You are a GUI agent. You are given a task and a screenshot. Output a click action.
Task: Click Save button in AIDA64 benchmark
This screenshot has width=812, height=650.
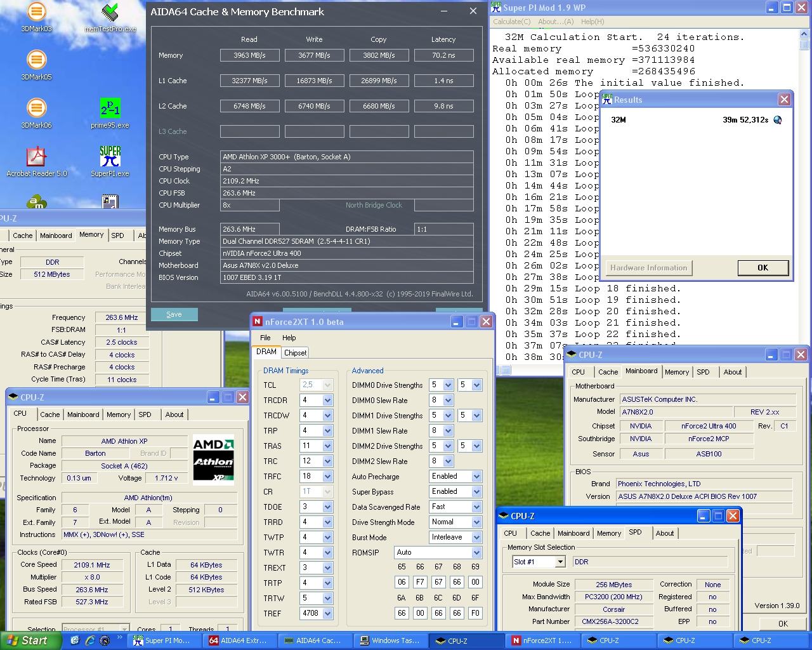174,314
